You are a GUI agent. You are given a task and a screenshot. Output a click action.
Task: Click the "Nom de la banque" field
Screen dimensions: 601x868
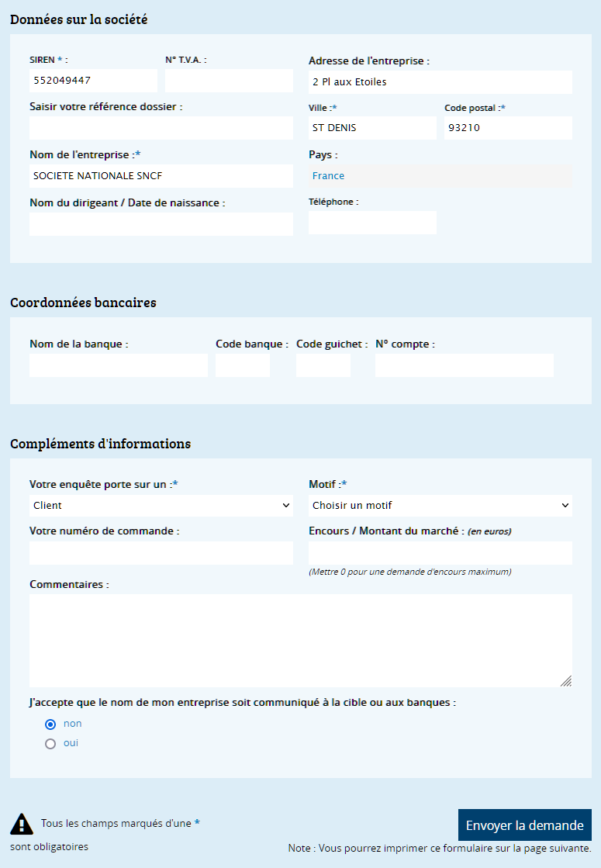[119, 365]
